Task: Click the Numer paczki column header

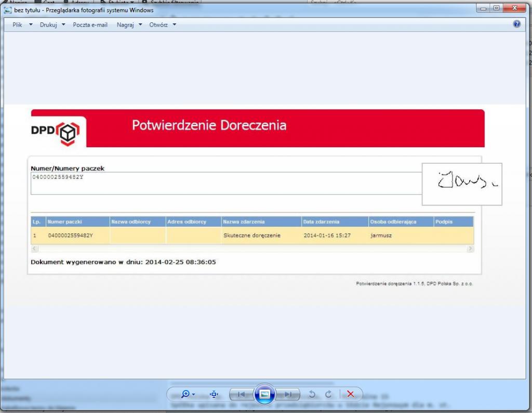Action: point(78,222)
